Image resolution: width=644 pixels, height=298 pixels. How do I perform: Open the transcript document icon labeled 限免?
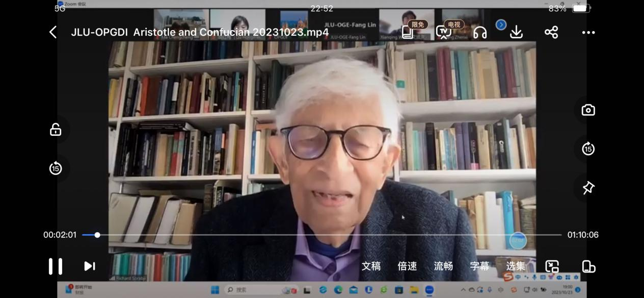click(x=408, y=32)
